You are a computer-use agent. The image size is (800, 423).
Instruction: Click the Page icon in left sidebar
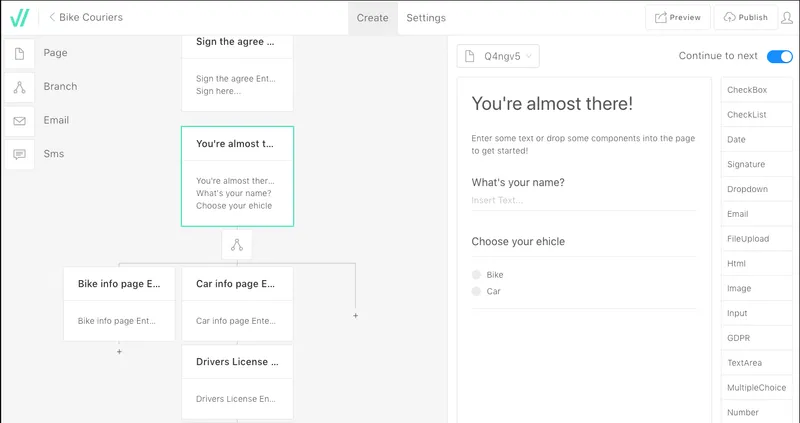(19, 53)
